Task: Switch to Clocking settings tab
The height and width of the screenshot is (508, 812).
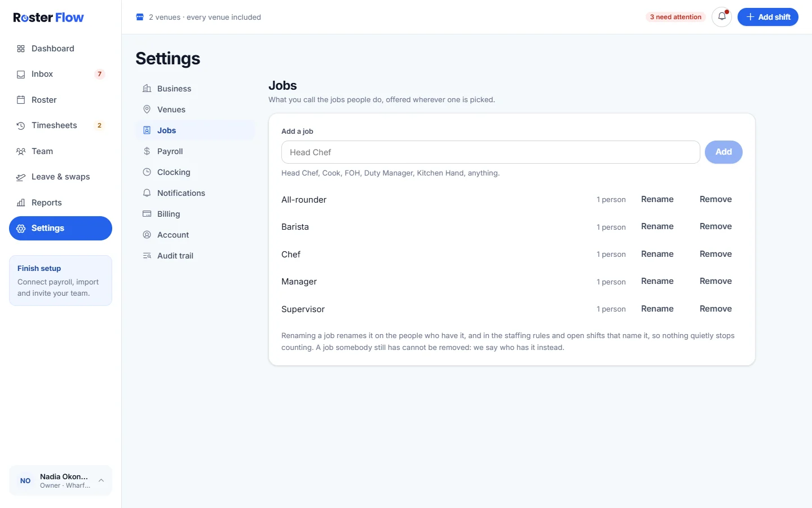Action: click(x=195, y=172)
